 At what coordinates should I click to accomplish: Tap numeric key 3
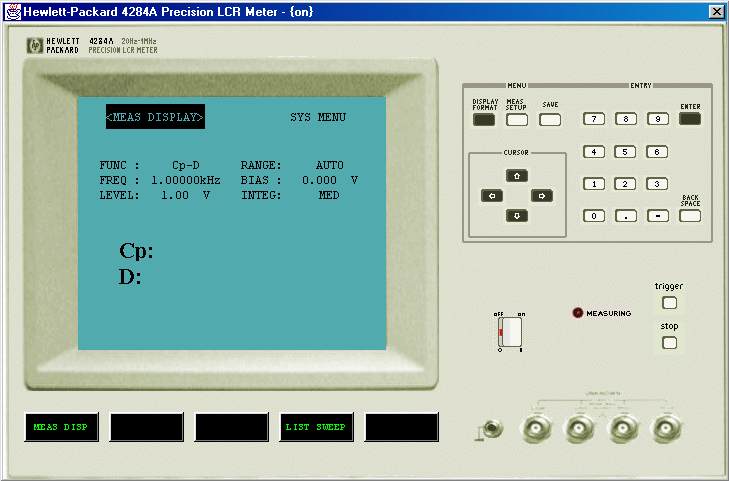[657, 184]
